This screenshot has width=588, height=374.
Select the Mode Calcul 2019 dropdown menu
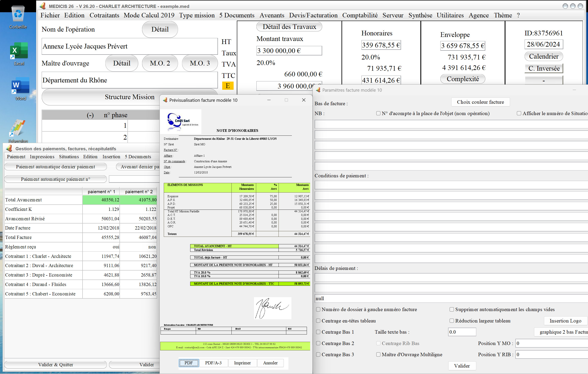149,16
